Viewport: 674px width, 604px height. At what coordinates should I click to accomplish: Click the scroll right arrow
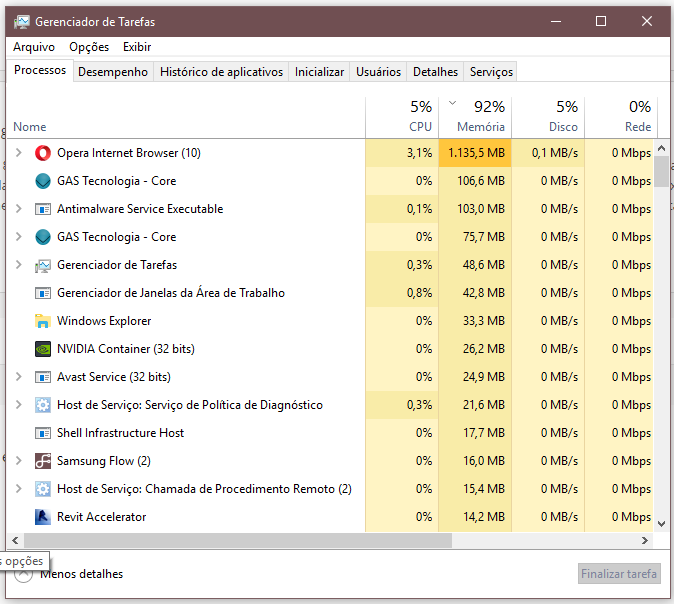pyautogui.click(x=645, y=540)
